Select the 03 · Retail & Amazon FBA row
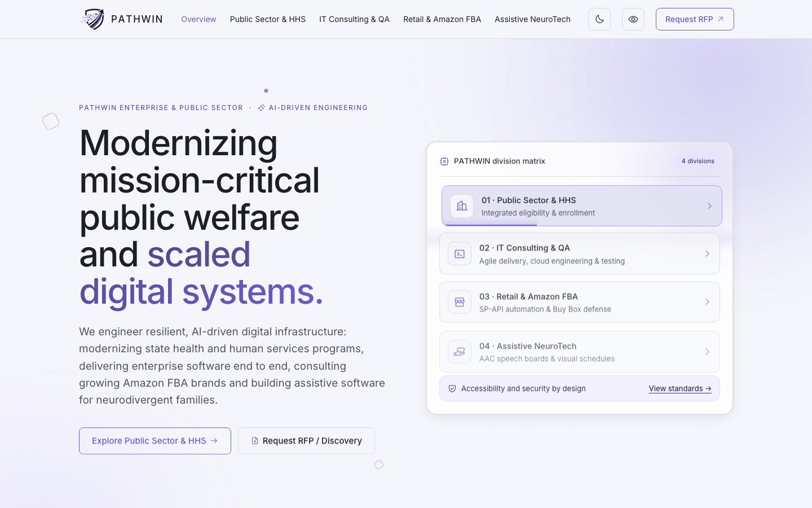 (580, 302)
